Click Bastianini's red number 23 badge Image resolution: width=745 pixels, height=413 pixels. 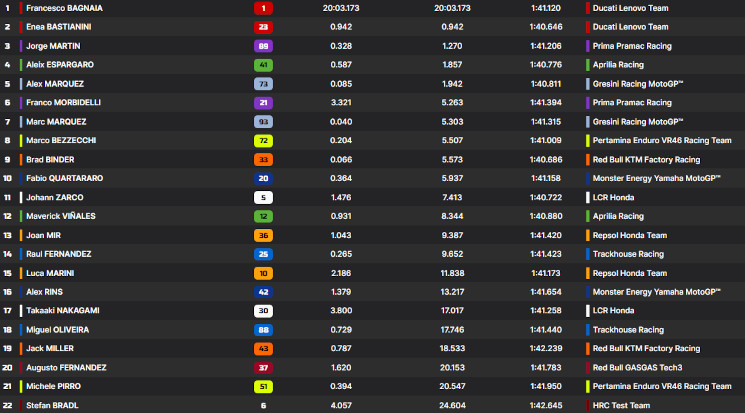[x=264, y=27]
